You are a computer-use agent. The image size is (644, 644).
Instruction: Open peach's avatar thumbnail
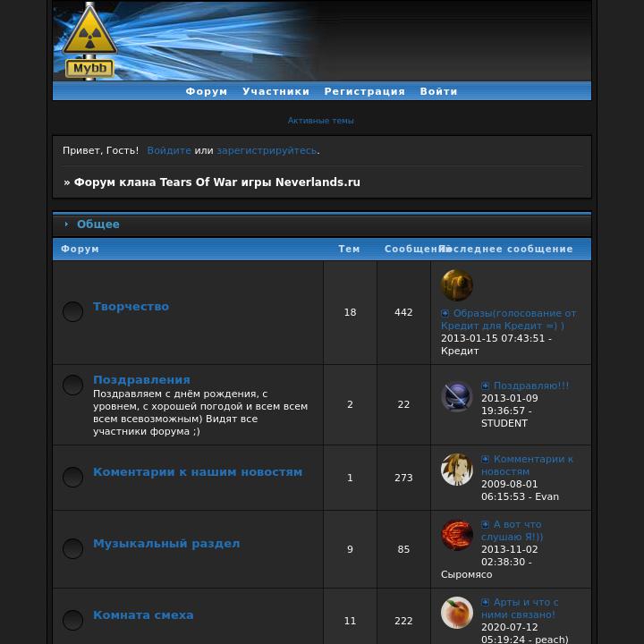457,613
